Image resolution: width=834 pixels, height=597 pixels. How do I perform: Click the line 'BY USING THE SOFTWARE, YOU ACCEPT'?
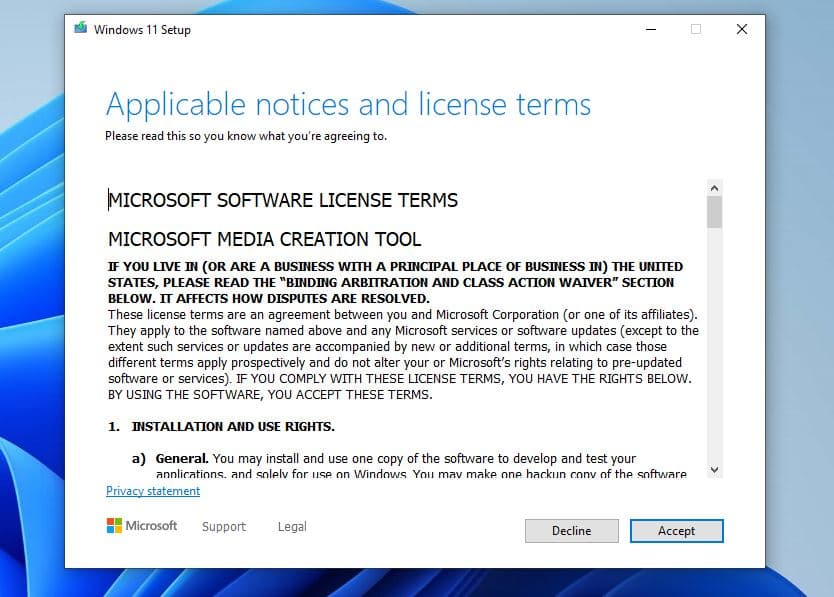click(x=270, y=395)
